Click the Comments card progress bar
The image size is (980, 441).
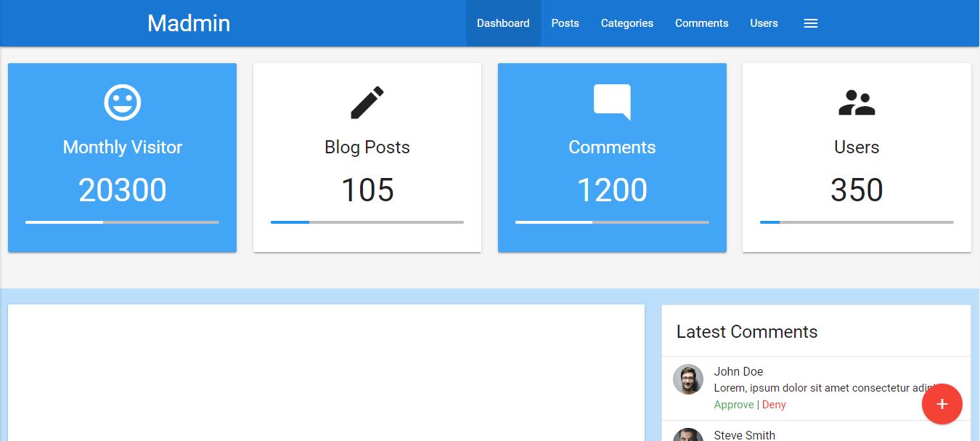[x=612, y=222]
